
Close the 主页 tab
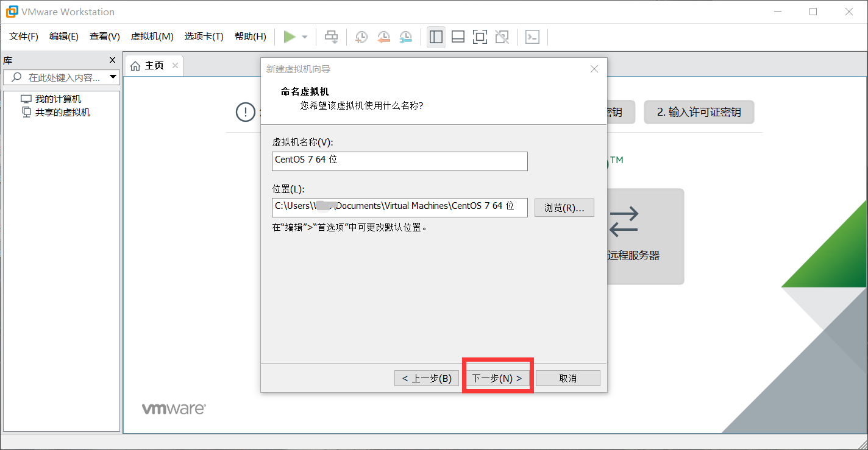pos(175,65)
